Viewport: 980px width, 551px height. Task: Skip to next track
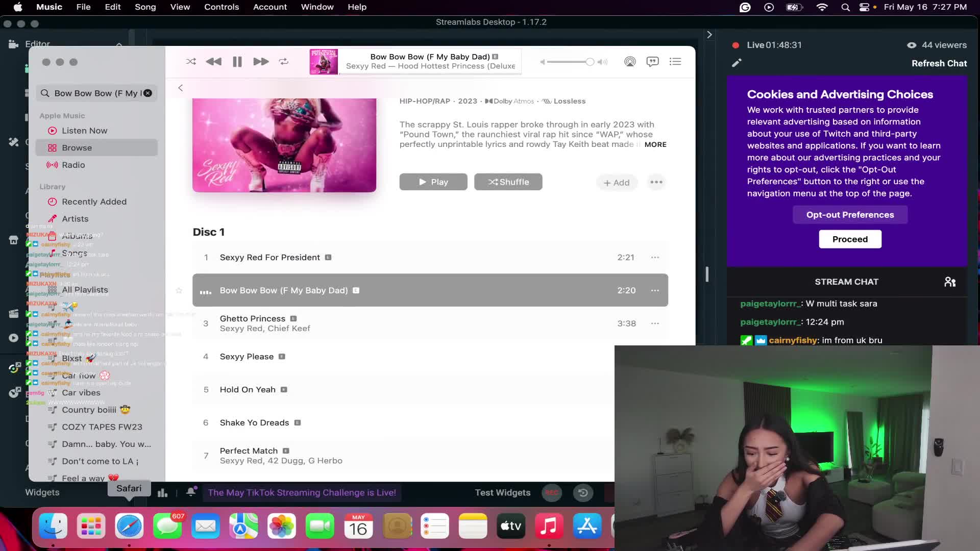[x=261, y=62]
